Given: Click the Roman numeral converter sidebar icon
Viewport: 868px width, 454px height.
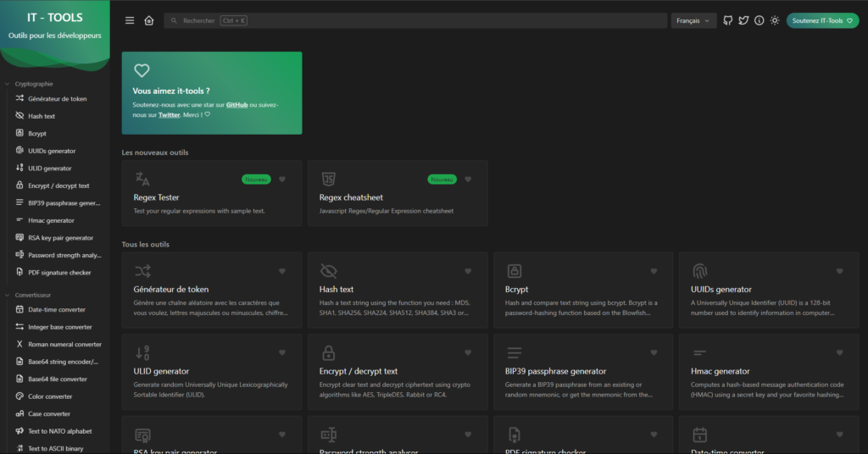Looking at the screenshot, I should (x=19, y=344).
